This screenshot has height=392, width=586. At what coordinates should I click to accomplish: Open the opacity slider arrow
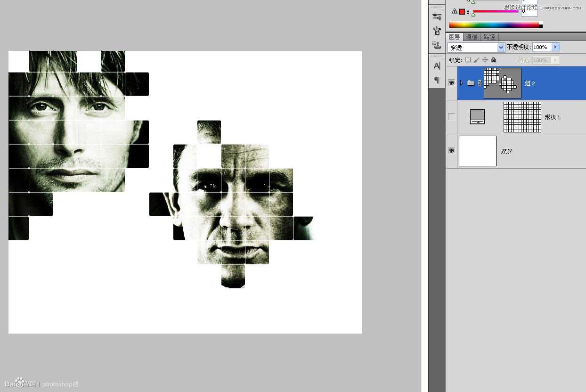(x=555, y=47)
